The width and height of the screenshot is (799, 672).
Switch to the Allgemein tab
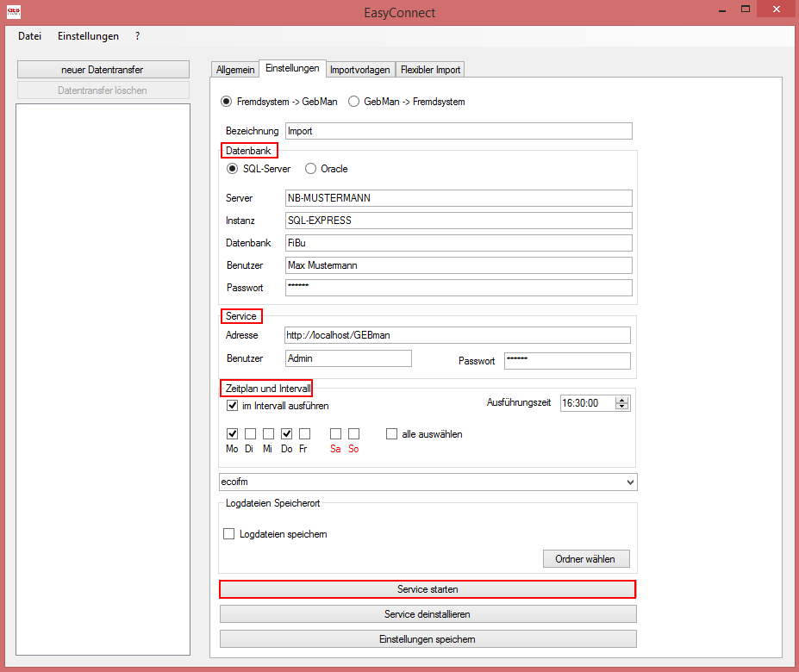[234, 69]
